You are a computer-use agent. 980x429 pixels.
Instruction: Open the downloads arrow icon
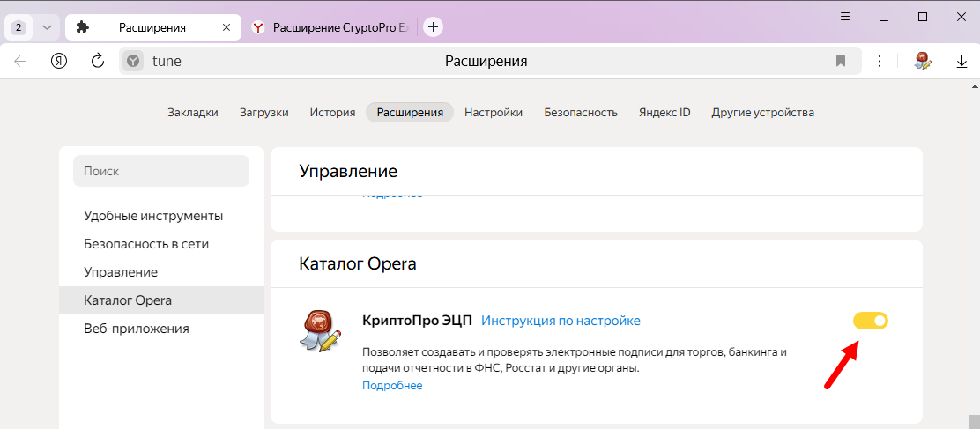click(961, 61)
